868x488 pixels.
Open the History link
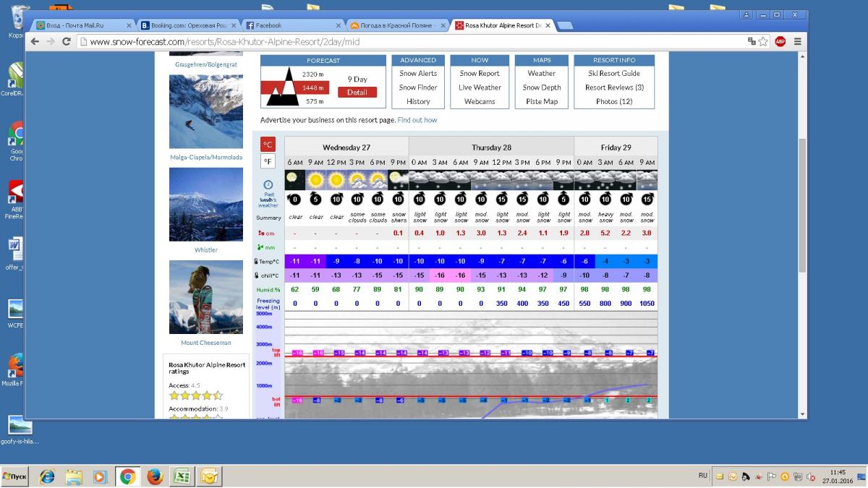coord(418,101)
